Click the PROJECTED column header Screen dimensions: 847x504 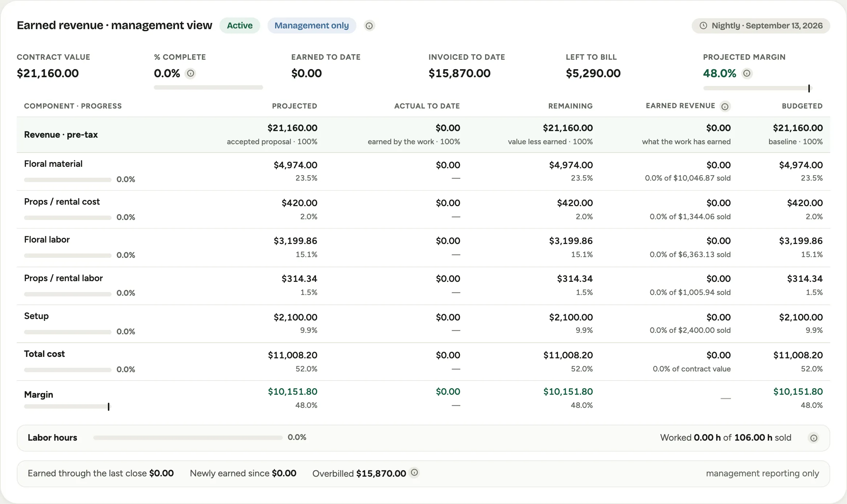click(x=294, y=106)
